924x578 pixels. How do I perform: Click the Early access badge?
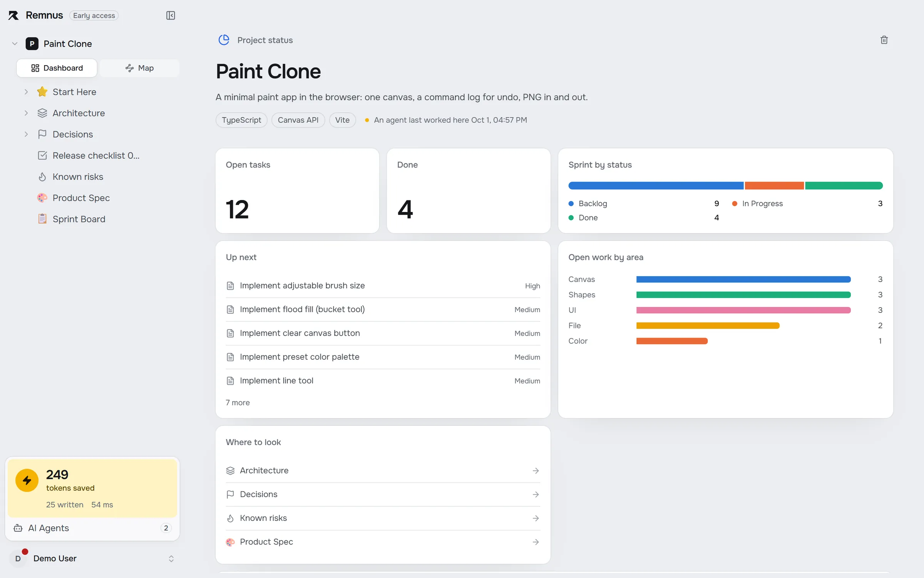coord(94,15)
